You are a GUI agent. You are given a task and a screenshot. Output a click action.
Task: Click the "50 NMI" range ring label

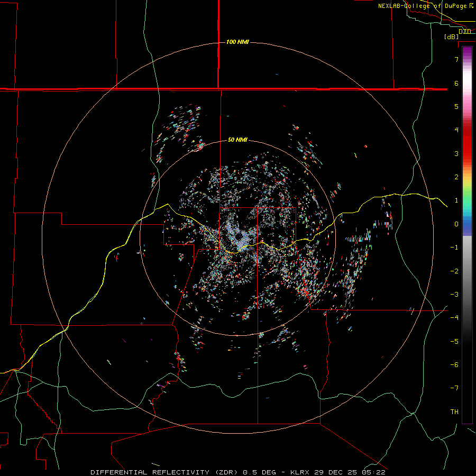[x=237, y=140]
